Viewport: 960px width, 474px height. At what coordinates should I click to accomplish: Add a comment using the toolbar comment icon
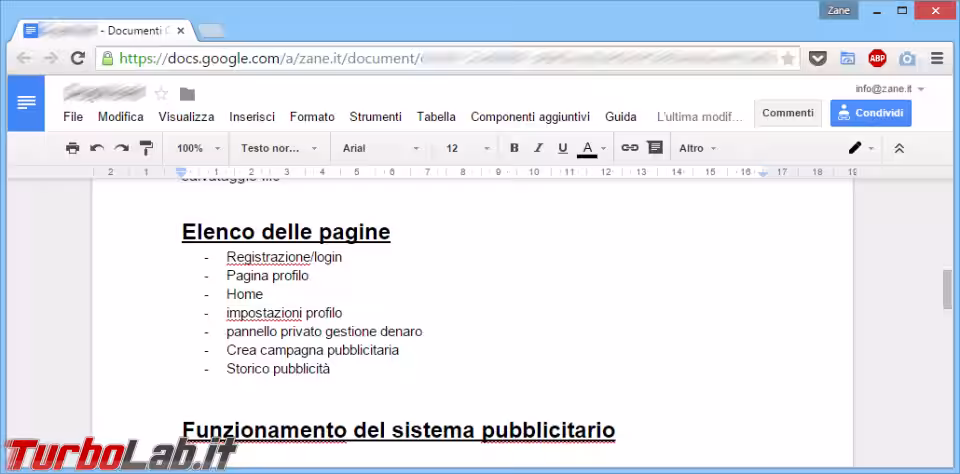(655, 148)
